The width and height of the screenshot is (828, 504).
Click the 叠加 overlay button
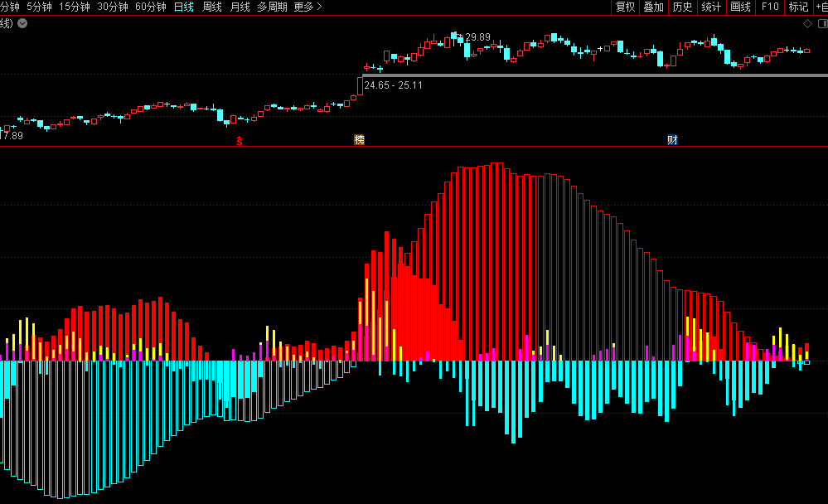point(653,7)
